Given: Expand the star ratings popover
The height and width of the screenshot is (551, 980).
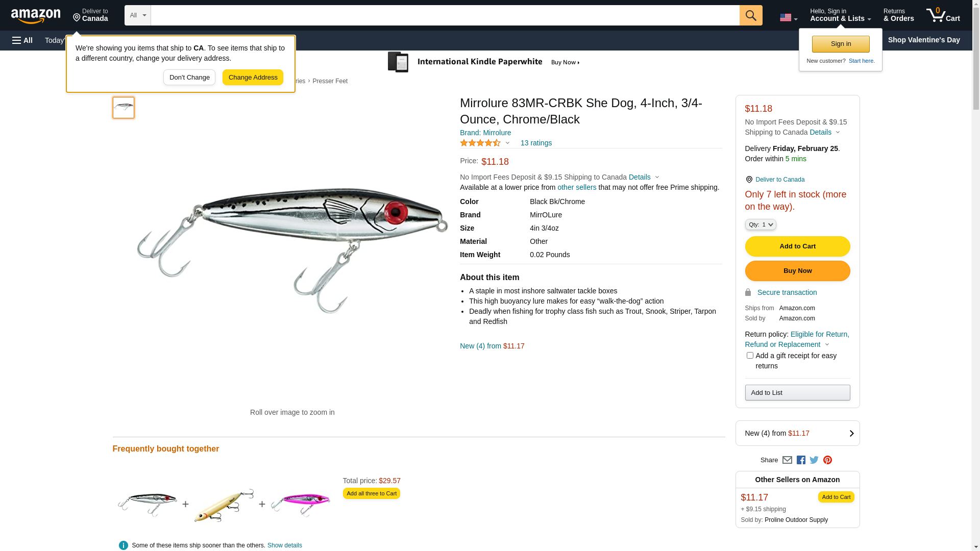Looking at the screenshot, I should (484, 143).
